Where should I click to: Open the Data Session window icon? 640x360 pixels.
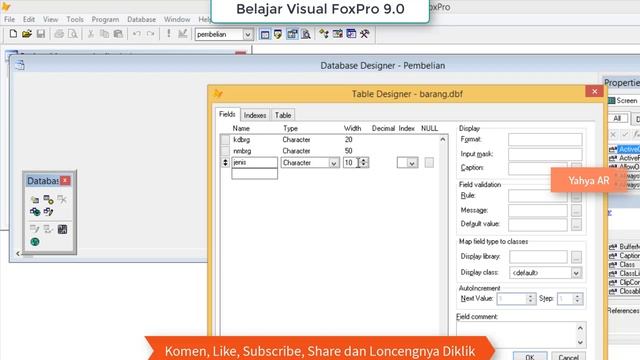pyautogui.click(x=278, y=34)
